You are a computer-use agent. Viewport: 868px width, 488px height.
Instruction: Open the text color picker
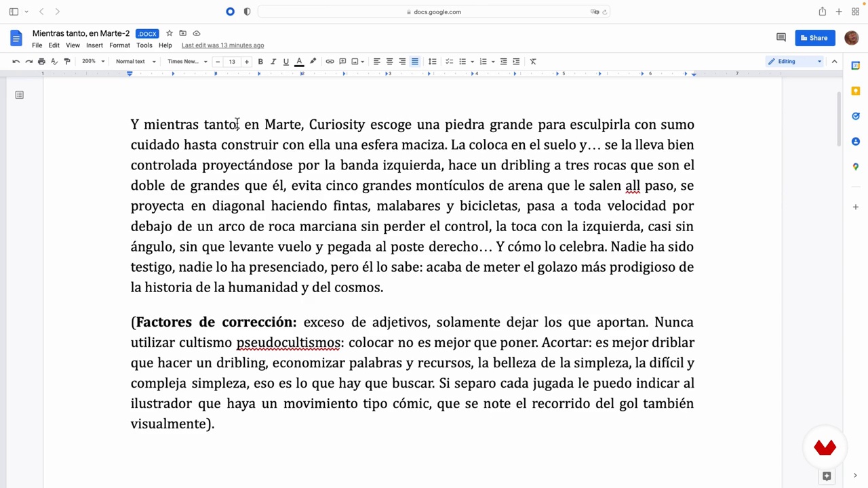(299, 62)
